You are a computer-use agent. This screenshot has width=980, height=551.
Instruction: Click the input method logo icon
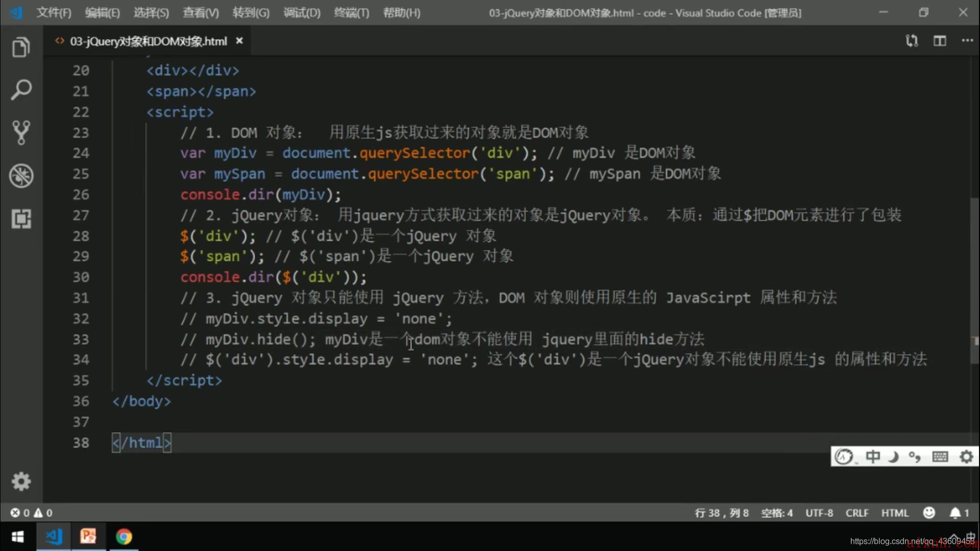tap(844, 456)
